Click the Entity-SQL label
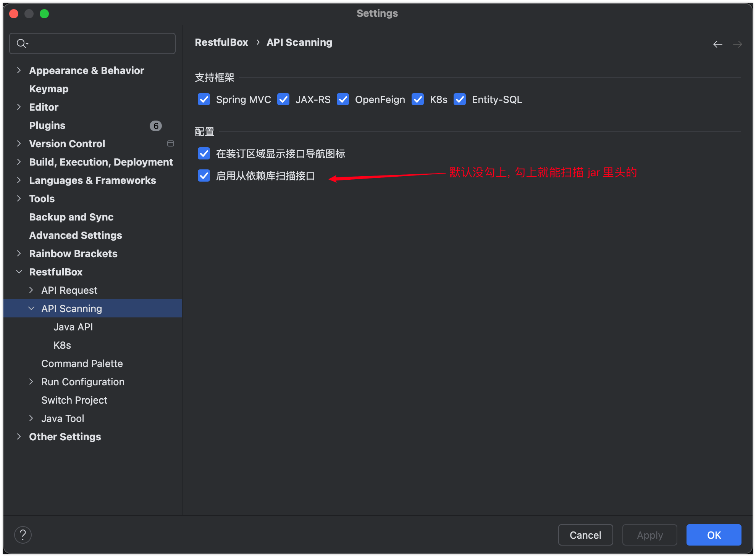Viewport: 756px width, 557px height. click(x=497, y=100)
